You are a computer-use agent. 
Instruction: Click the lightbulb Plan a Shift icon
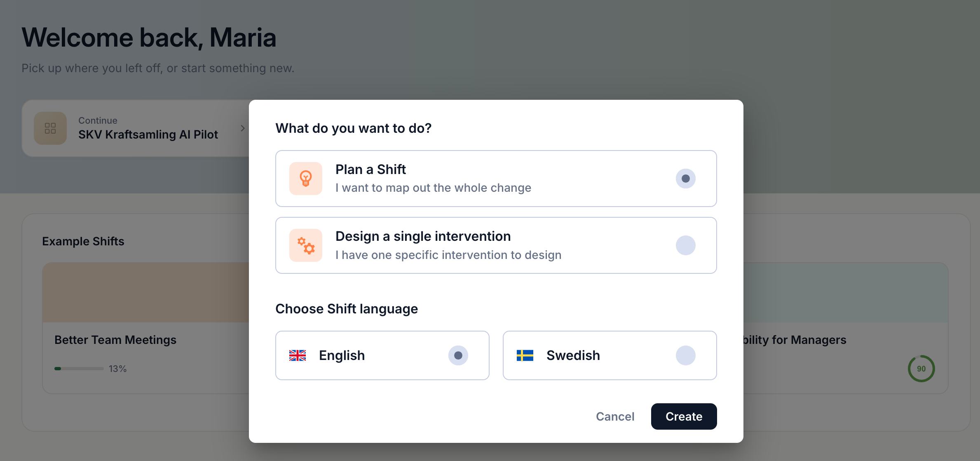click(305, 179)
